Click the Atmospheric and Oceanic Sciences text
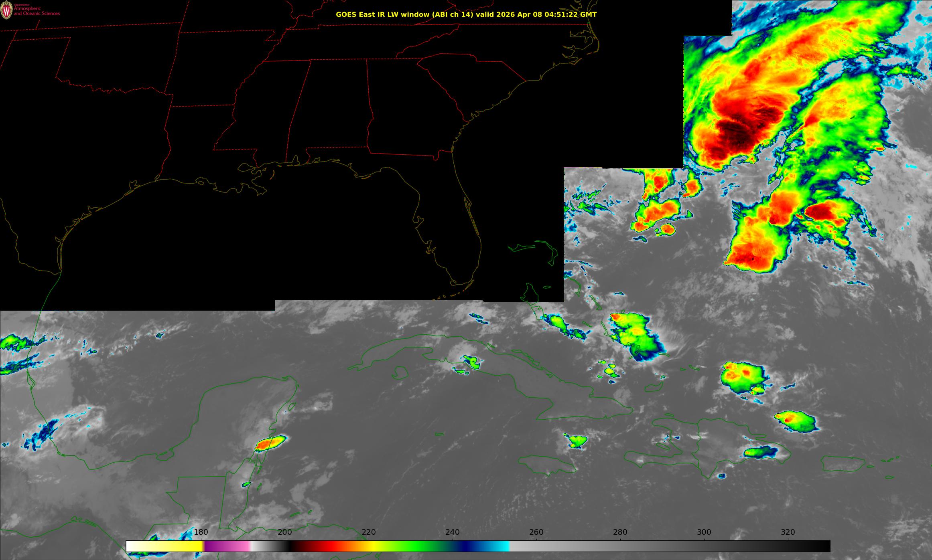 tap(37, 11)
